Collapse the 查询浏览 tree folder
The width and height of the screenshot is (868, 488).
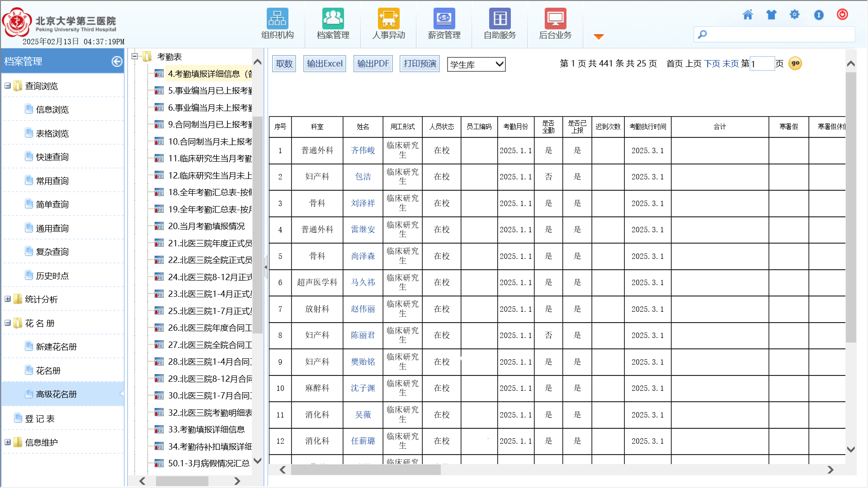pyautogui.click(x=8, y=86)
